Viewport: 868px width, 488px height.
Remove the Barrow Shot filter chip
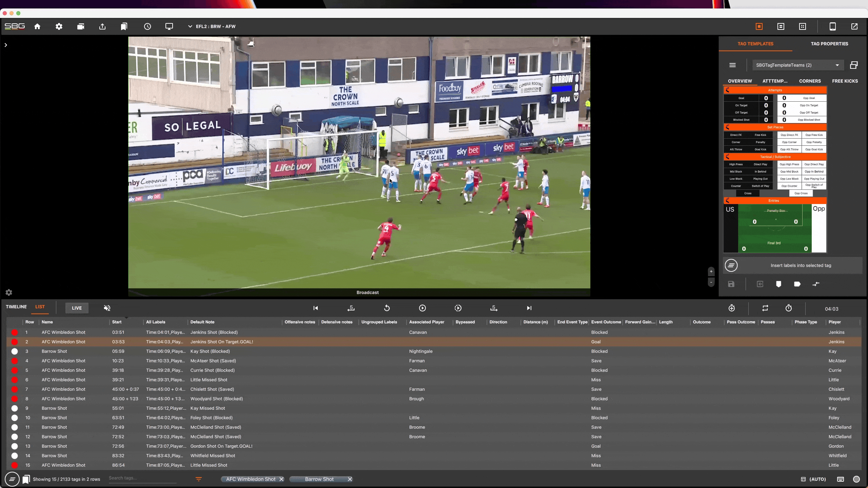pos(350,479)
